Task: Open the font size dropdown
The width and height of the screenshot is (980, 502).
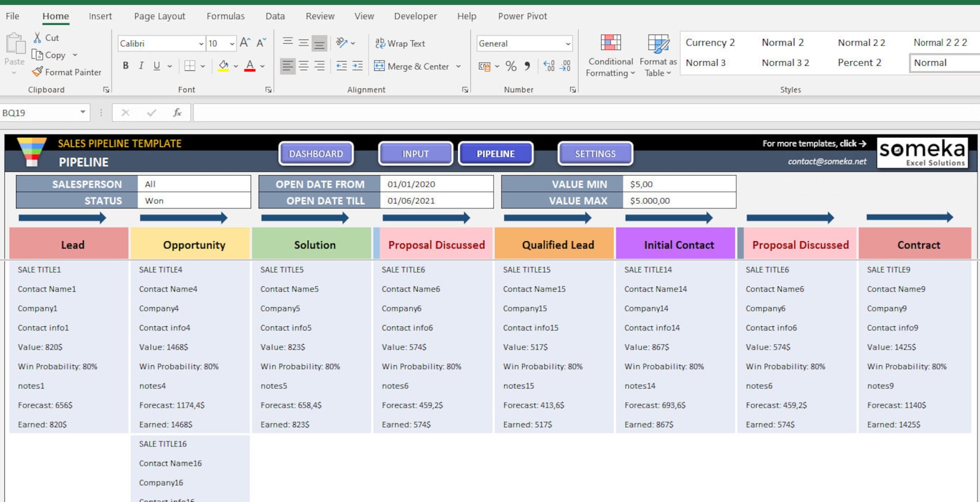Action: [232, 44]
